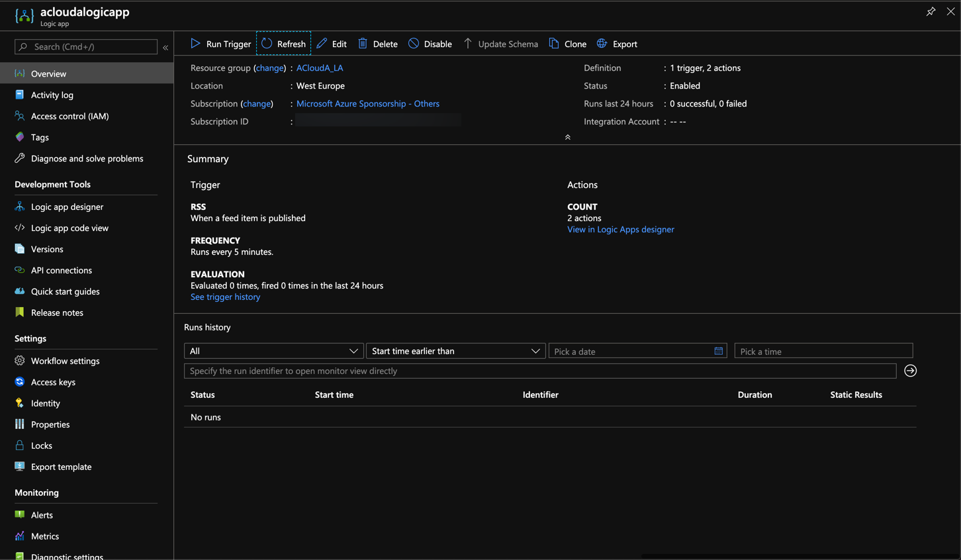Focus the Search (Cmd+/) box
This screenshot has width=961, height=560.
click(x=86, y=47)
